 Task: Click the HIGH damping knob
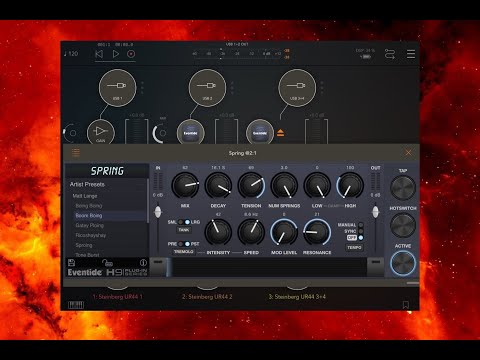click(x=350, y=185)
